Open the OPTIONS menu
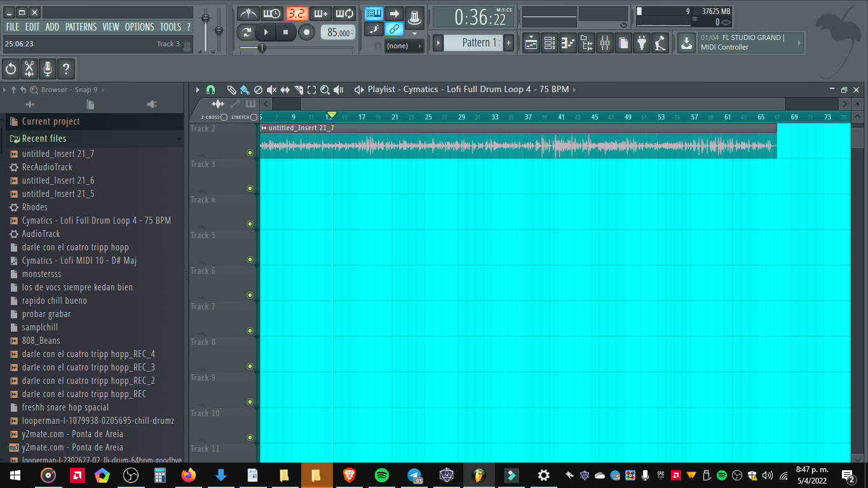 coord(139,27)
